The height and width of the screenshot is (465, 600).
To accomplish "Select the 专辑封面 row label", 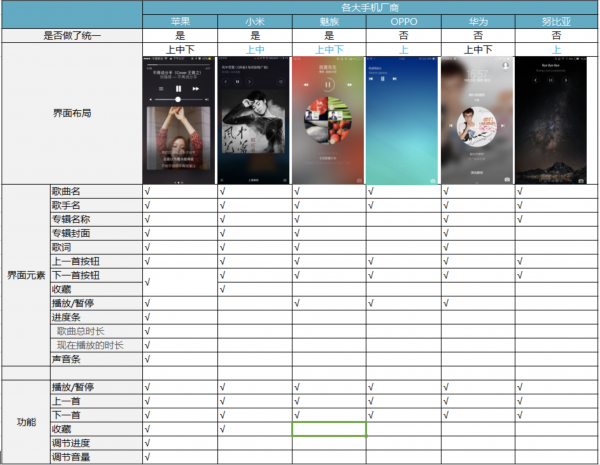I will (x=96, y=233).
